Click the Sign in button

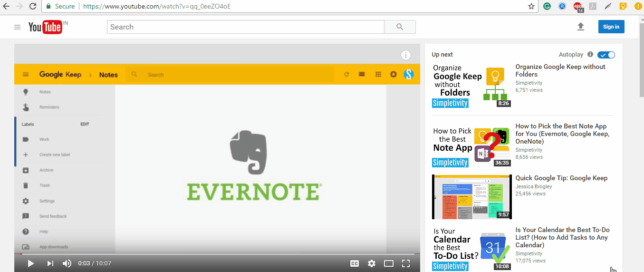coord(611,27)
